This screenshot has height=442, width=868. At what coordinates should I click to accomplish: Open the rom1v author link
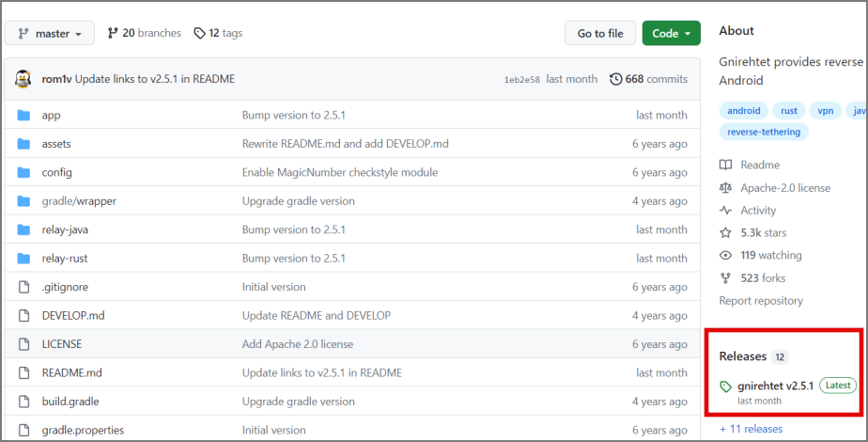[x=57, y=79]
